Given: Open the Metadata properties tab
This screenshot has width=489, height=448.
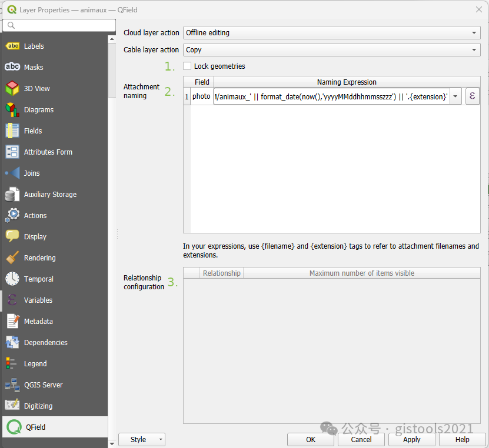Looking at the screenshot, I should [x=36, y=321].
